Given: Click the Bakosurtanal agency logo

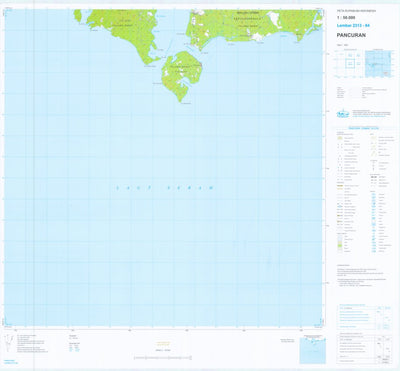Looking at the screenshot, I should click(x=342, y=114).
